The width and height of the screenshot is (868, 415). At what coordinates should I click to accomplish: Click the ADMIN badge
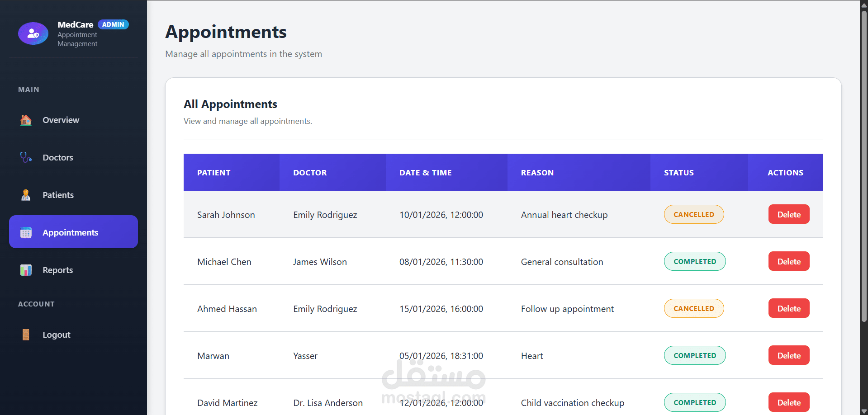113,24
